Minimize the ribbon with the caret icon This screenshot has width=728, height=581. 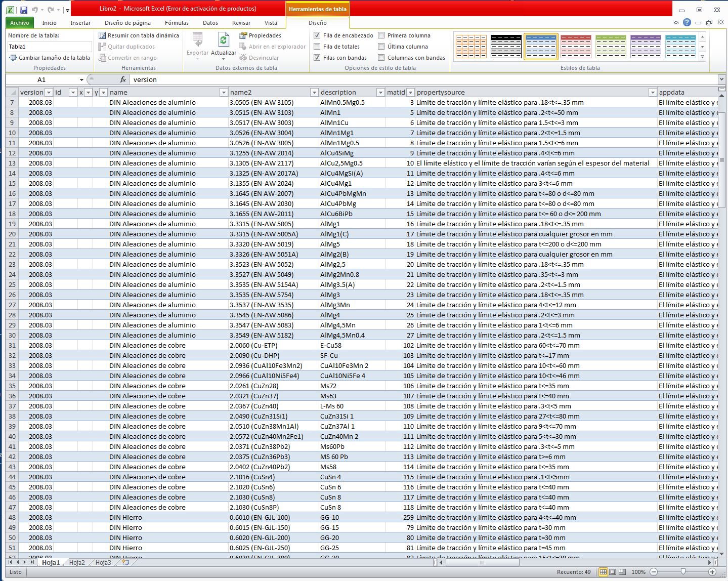676,23
